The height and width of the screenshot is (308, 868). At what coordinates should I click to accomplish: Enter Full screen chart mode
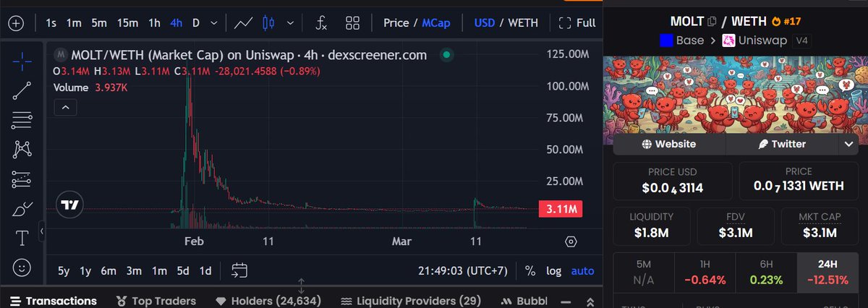577,23
